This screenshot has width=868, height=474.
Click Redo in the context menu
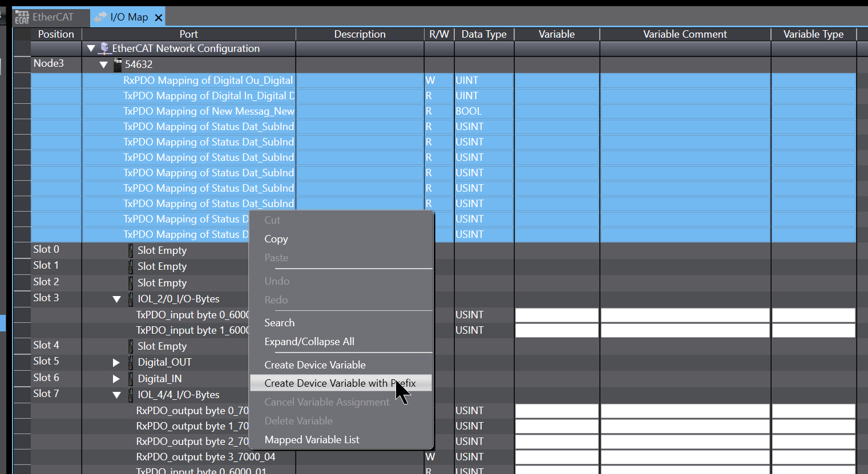pyautogui.click(x=341, y=300)
